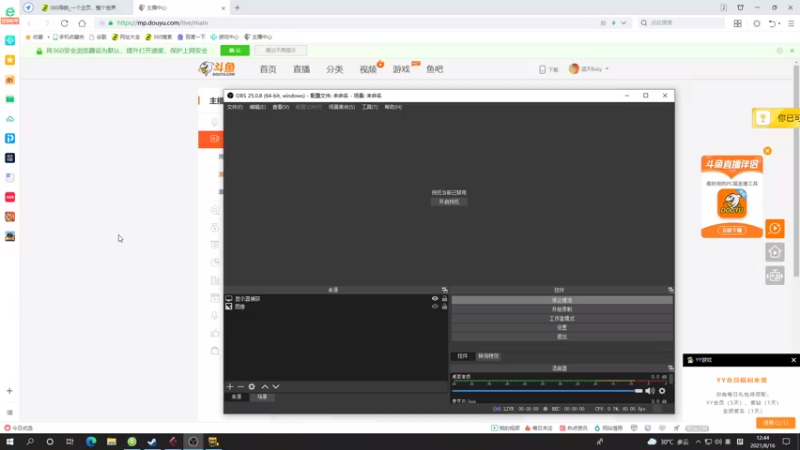Open 查看(V) menu in OBS
Viewport: 800px width, 450px height.
(x=281, y=107)
